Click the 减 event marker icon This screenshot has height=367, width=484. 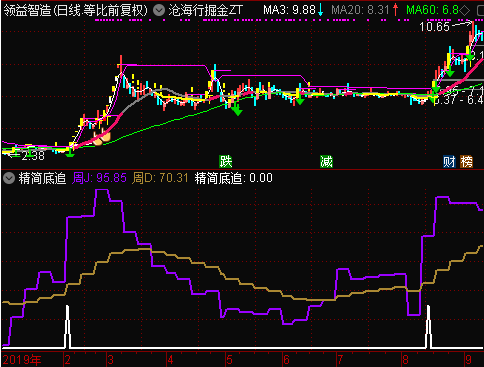tap(326, 162)
